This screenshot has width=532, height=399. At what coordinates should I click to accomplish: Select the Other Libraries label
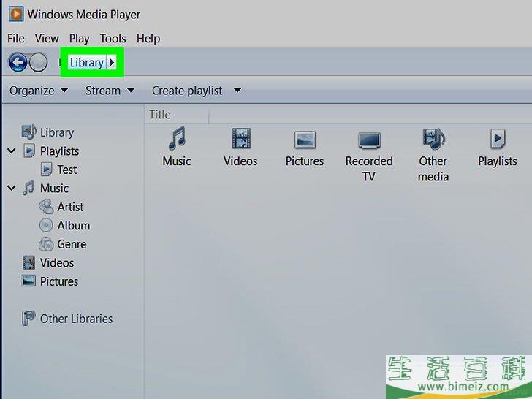pos(76,319)
